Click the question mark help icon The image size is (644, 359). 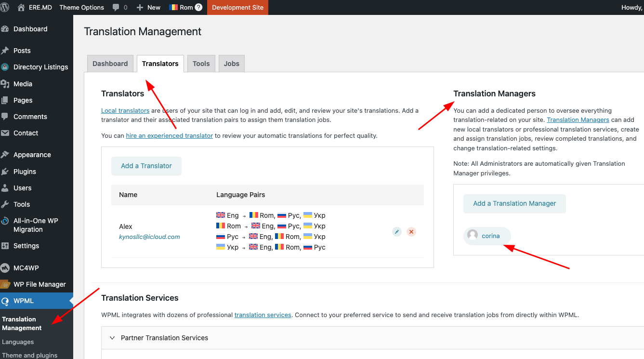coord(198,8)
